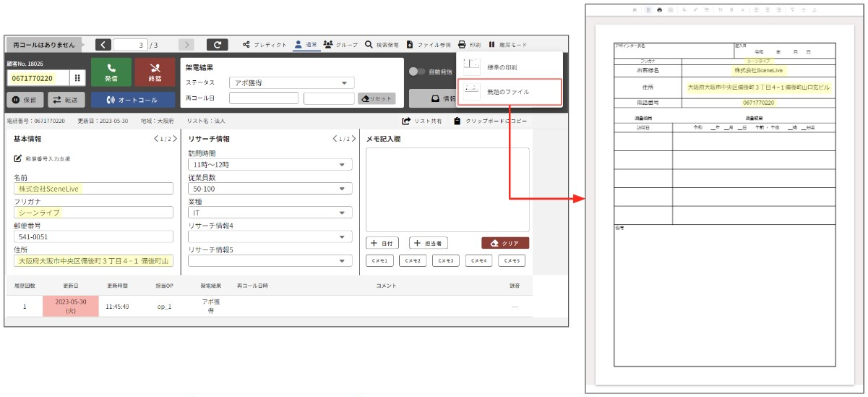Reload using the circular arrow button
868x397 pixels.
(x=218, y=45)
